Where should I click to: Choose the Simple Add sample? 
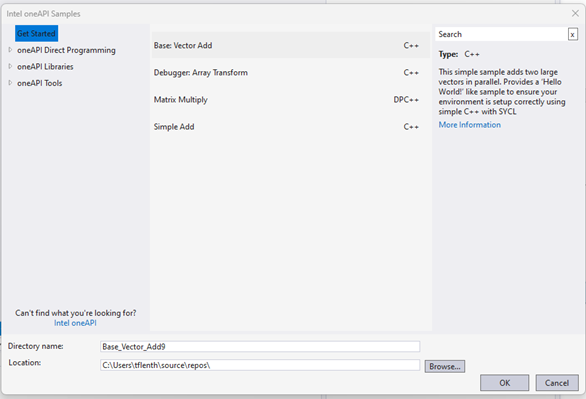coord(290,127)
